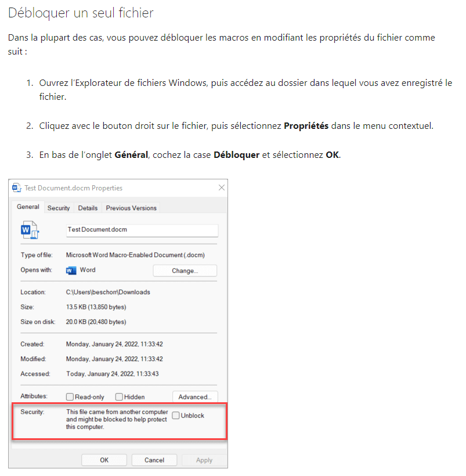466x476 pixels.
Task: Switch to the General tab
Action: coord(28,207)
